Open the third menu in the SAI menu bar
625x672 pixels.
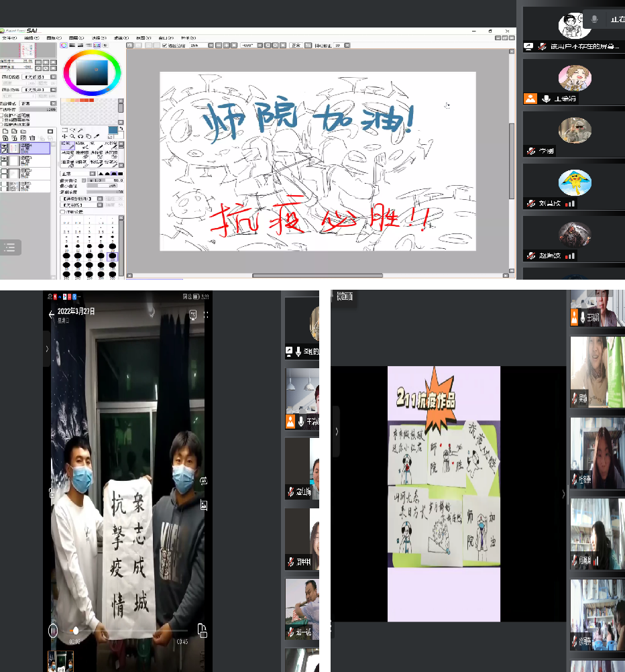click(x=54, y=38)
